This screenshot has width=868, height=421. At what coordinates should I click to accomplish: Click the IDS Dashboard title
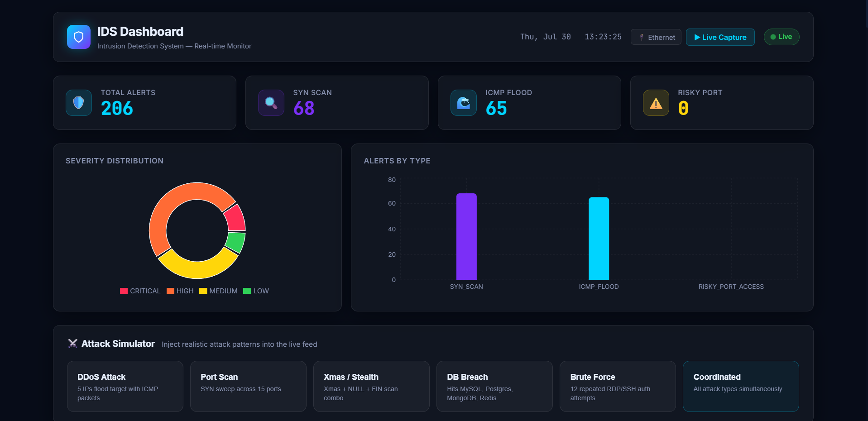click(140, 31)
